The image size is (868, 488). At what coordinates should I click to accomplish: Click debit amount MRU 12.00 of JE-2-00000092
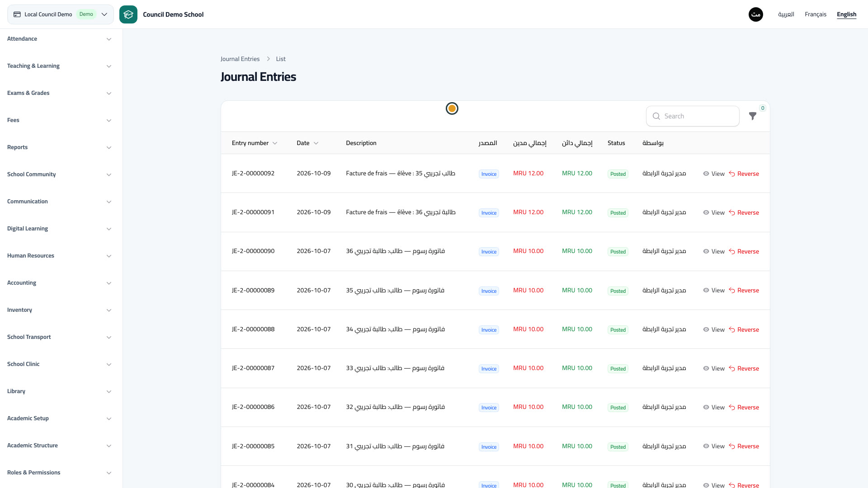(528, 174)
